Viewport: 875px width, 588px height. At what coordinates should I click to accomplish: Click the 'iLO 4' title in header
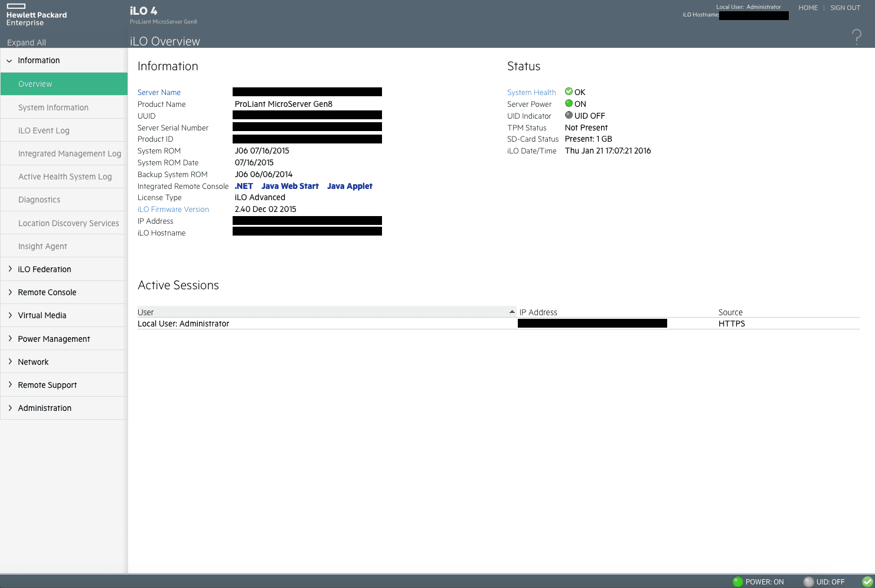(x=143, y=11)
